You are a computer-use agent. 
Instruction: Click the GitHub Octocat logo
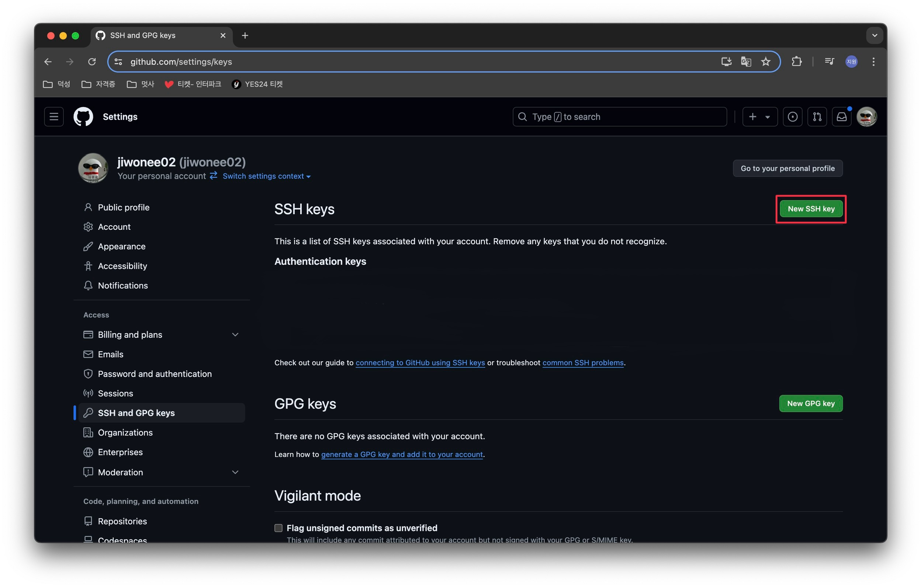click(83, 116)
